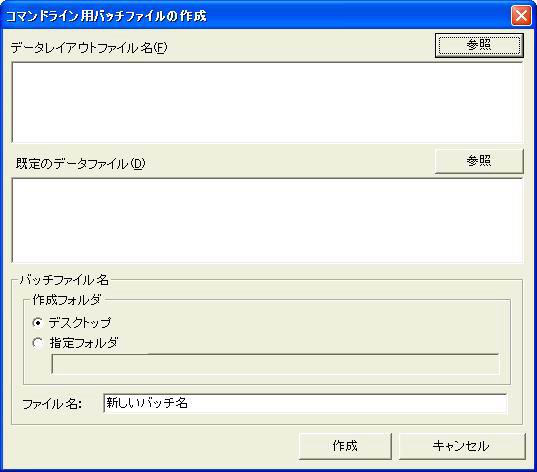Click the データレイアウトファイル名(F) label

click(x=89, y=48)
